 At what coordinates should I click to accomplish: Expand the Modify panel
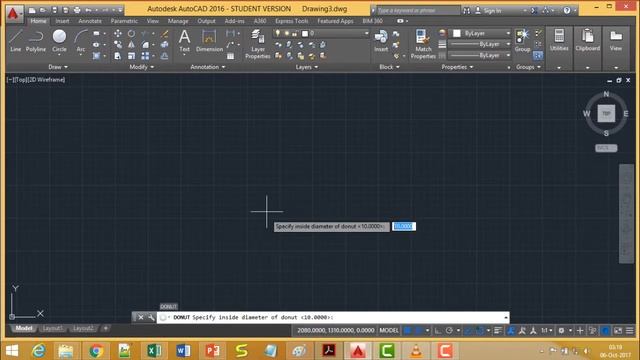coord(142,67)
